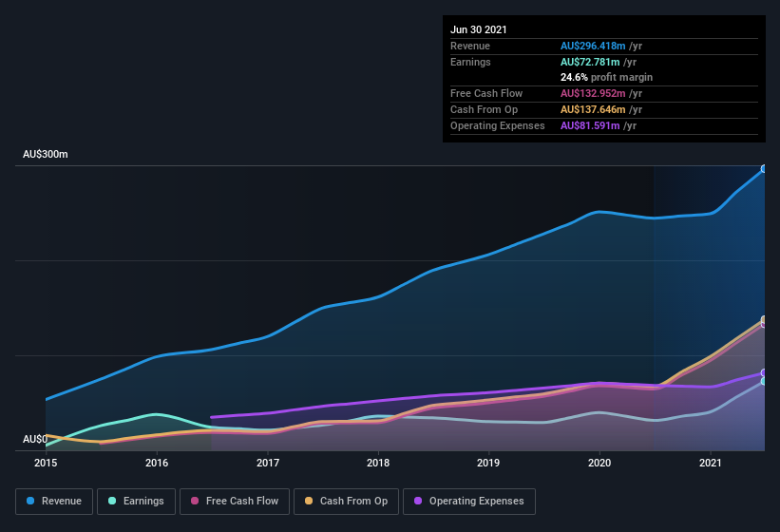780x532 pixels.
Task: Click the AU$81.591m operating expenses value
Action: click(590, 125)
